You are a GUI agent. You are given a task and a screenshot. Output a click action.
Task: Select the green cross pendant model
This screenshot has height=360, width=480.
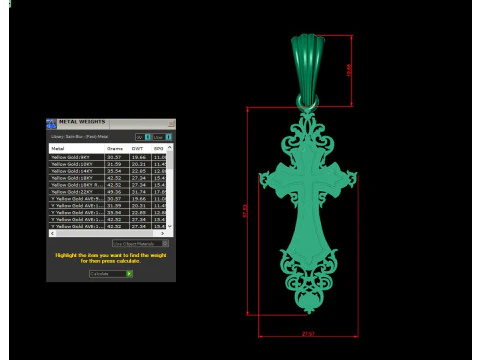[x=308, y=213]
